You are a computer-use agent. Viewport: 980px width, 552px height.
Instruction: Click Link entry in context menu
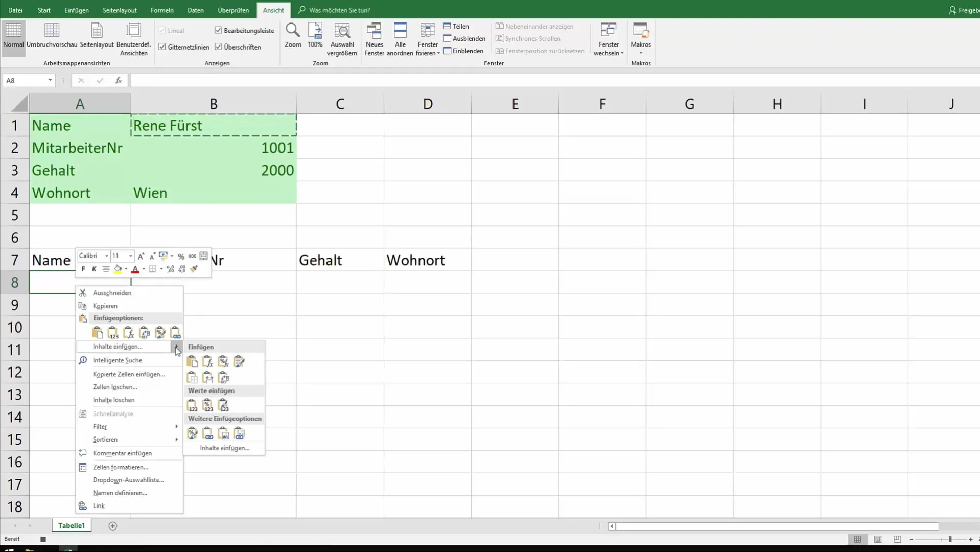(x=129, y=506)
